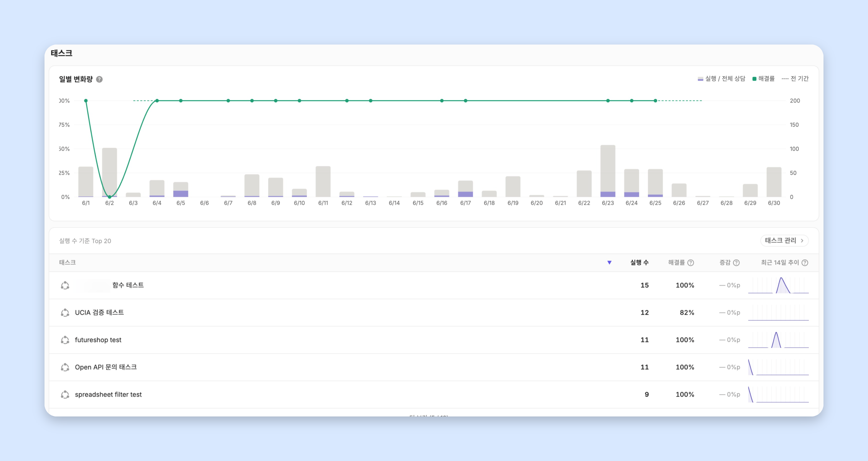Click the help icon beside 일별 변화량
Image resolution: width=868 pixels, height=461 pixels.
click(99, 79)
